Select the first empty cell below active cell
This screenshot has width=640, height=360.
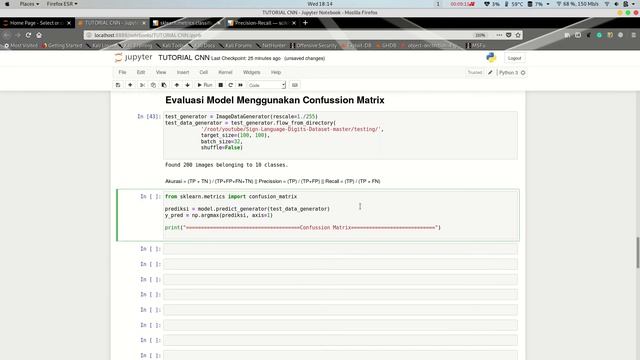340,249
